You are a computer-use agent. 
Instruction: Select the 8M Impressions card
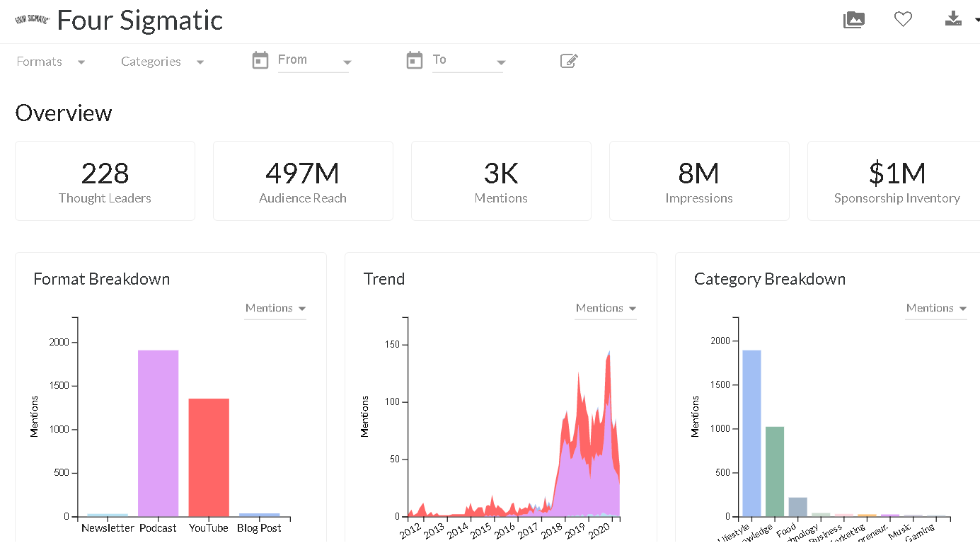tap(699, 181)
